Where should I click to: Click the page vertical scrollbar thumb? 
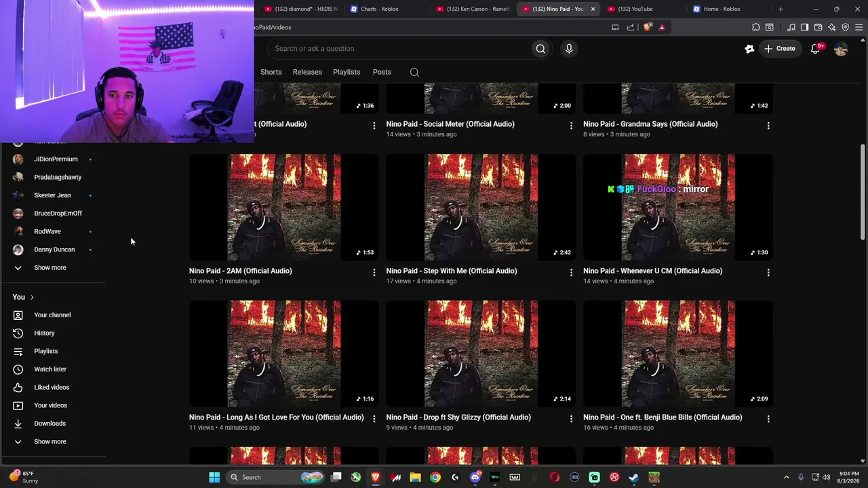click(863, 191)
